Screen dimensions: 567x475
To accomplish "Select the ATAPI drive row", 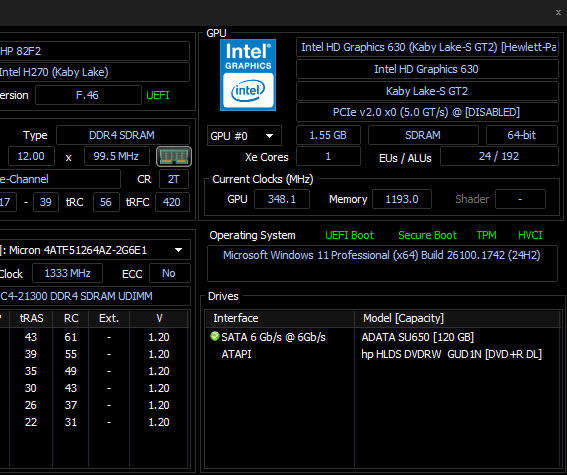I will point(383,354).
